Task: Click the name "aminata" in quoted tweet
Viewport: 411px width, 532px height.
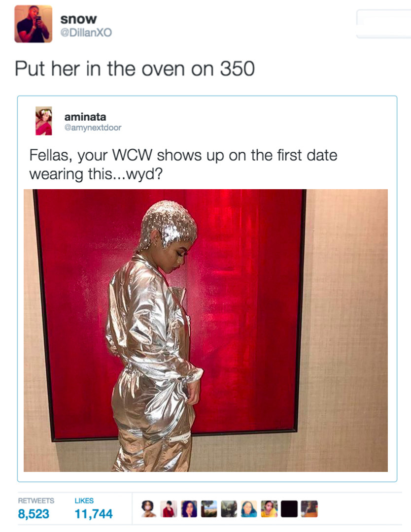Action: (85, 117)
